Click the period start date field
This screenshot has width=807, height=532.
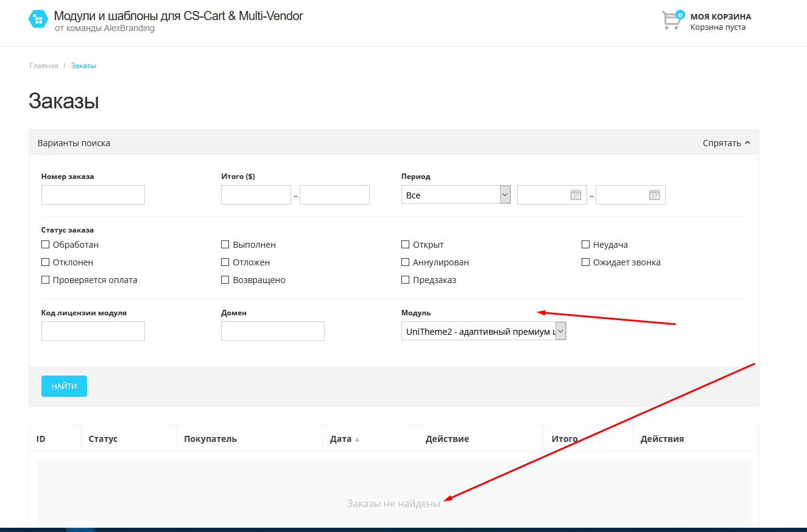[552, 195]
